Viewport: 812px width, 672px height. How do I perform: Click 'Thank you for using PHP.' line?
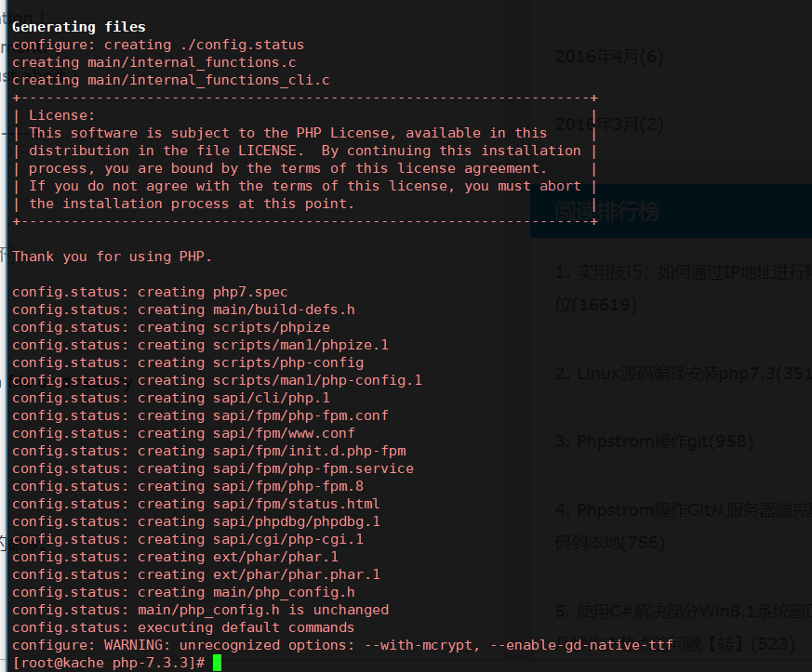tap(113, 257)
